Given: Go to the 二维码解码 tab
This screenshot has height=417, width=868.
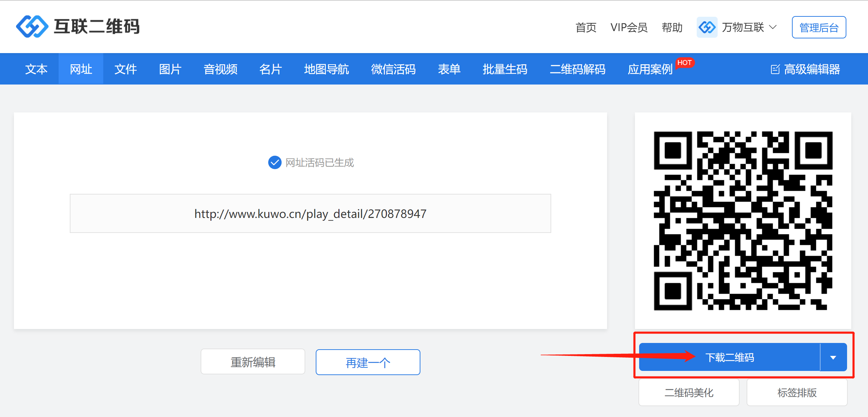Looking at the screenshot, I should tap(578, 69).
